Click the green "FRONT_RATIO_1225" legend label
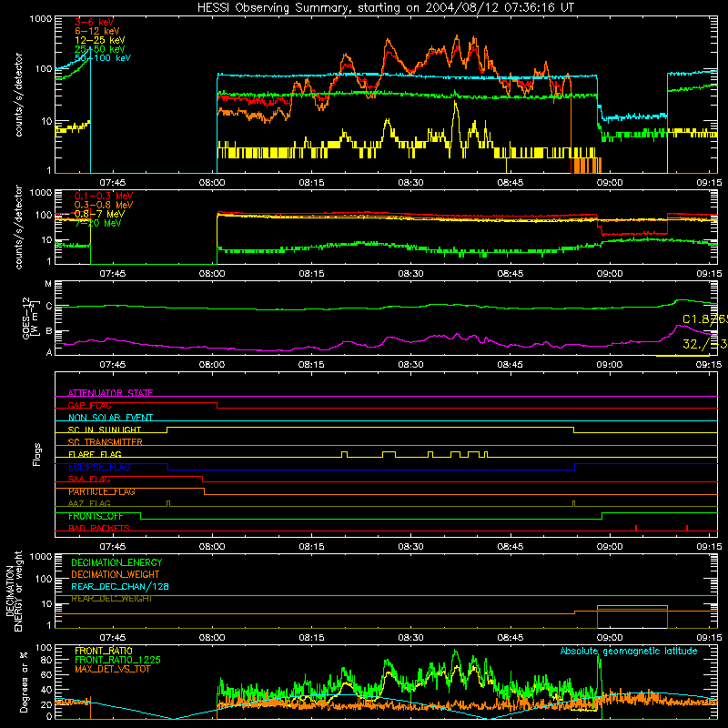728x728 pixels. [x=117, y=660]
